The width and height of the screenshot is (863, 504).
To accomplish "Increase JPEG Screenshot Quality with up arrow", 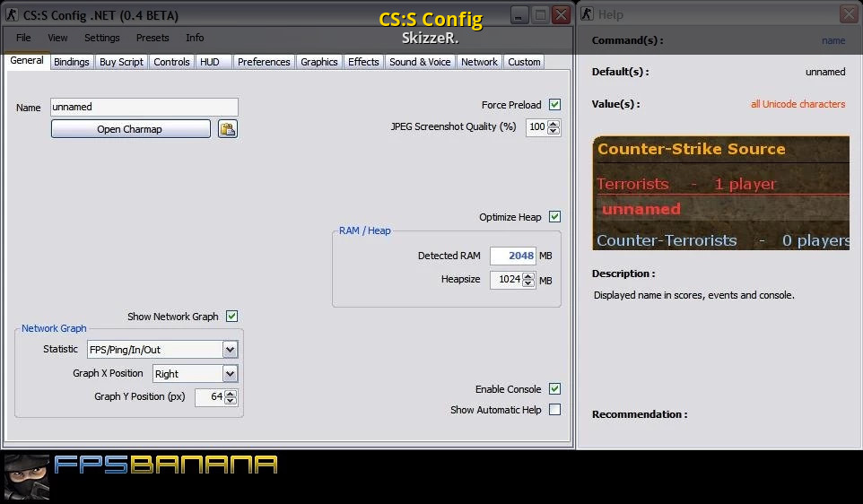I will [x=554, y=124].
